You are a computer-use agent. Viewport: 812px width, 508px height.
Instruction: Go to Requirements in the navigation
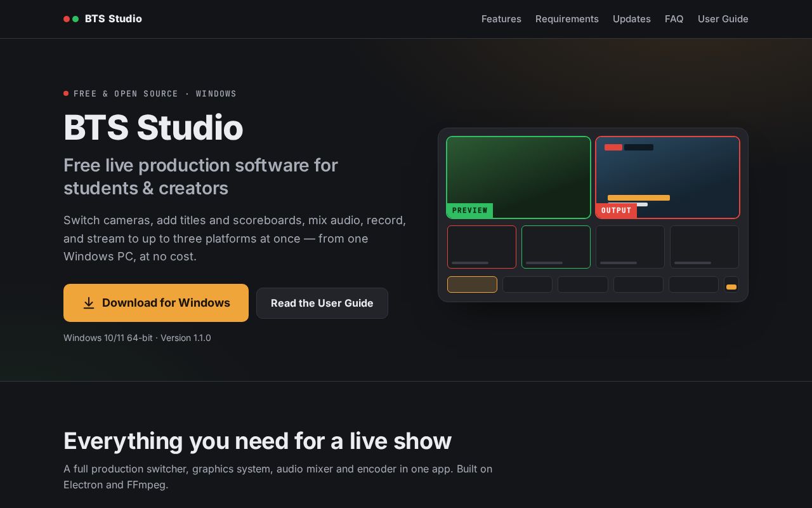tap(567, 19)
